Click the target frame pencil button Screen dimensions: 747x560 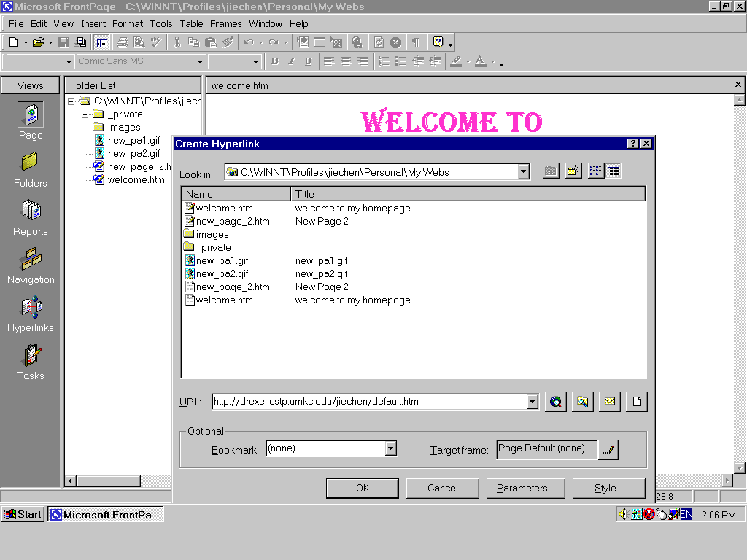tap(608, 450)
